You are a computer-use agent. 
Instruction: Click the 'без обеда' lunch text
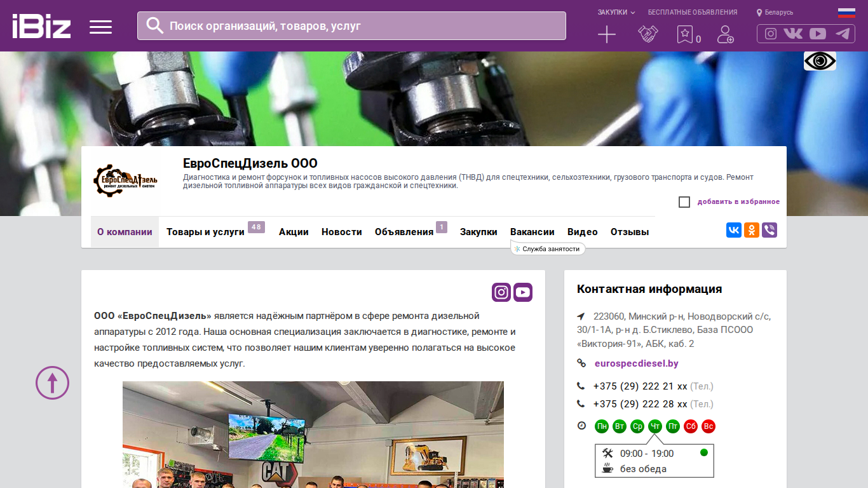click(x=643, y=469)
